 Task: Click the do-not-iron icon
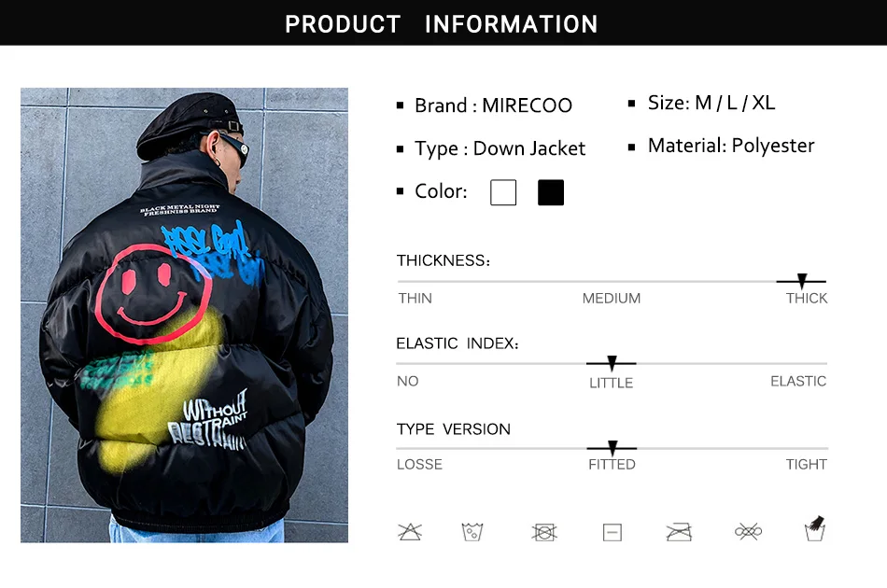679,532
